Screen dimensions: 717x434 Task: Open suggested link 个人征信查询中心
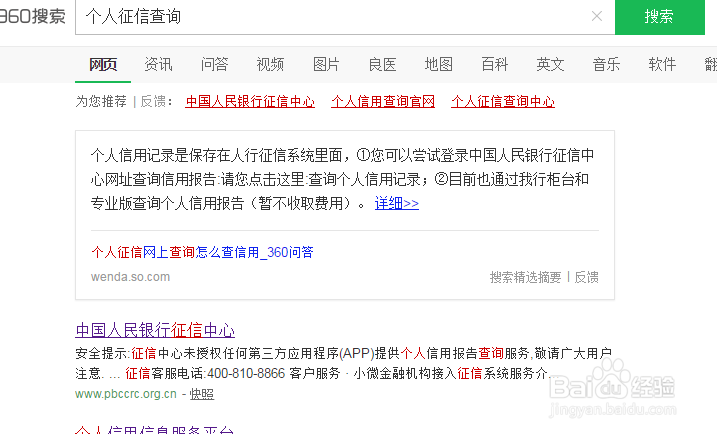coord(503,102)
